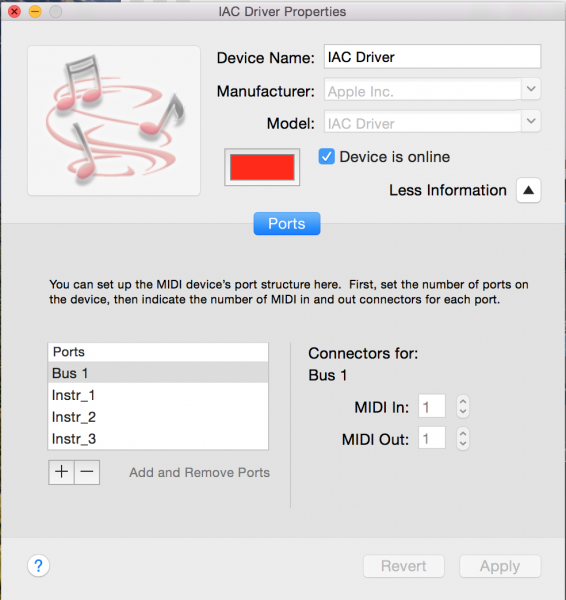Click the MIDI In number field

pos(432,406)
